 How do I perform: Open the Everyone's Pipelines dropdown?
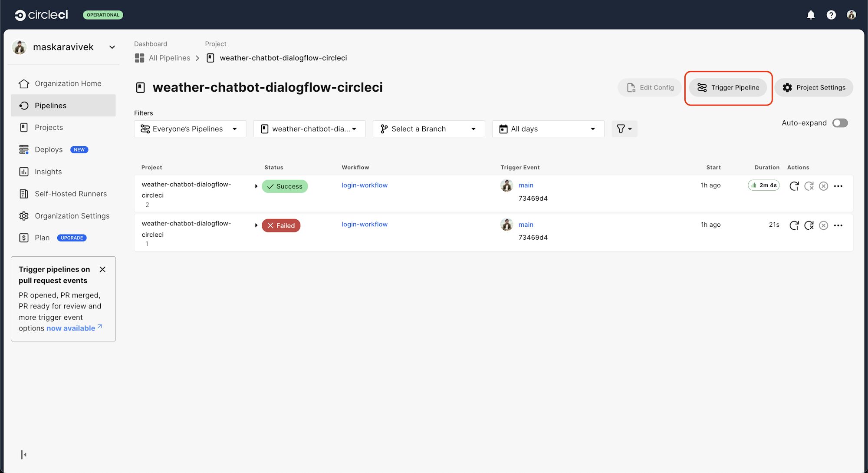(190, 129)
